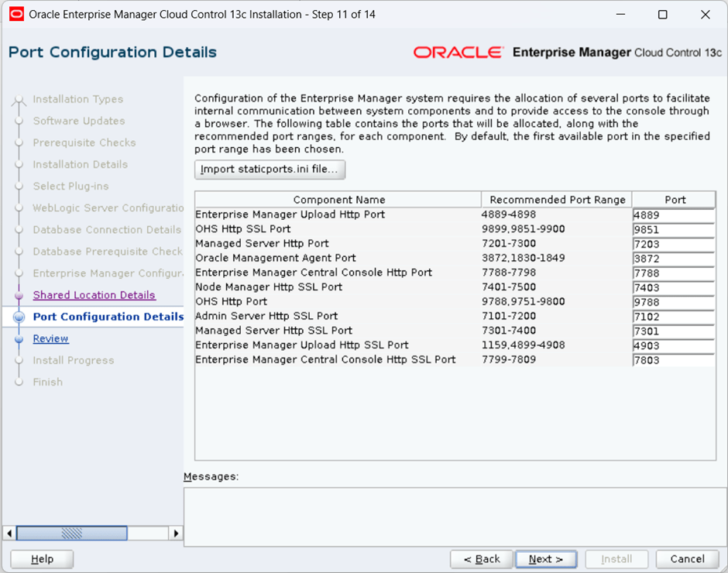Viewport: 728px width, 573px height.
Task: Click right arrow of sidebar horizontal scrollbar
Action: [176, 533]
